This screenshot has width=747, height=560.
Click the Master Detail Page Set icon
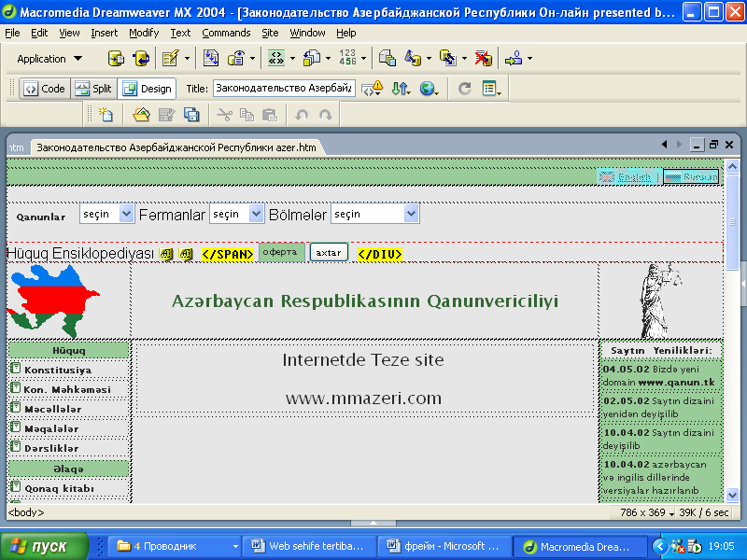point(388,59)
